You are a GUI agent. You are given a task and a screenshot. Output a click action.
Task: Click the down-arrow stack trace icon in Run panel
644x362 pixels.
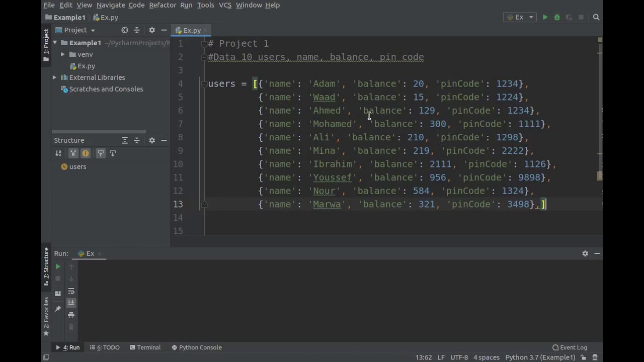(71, 279)
